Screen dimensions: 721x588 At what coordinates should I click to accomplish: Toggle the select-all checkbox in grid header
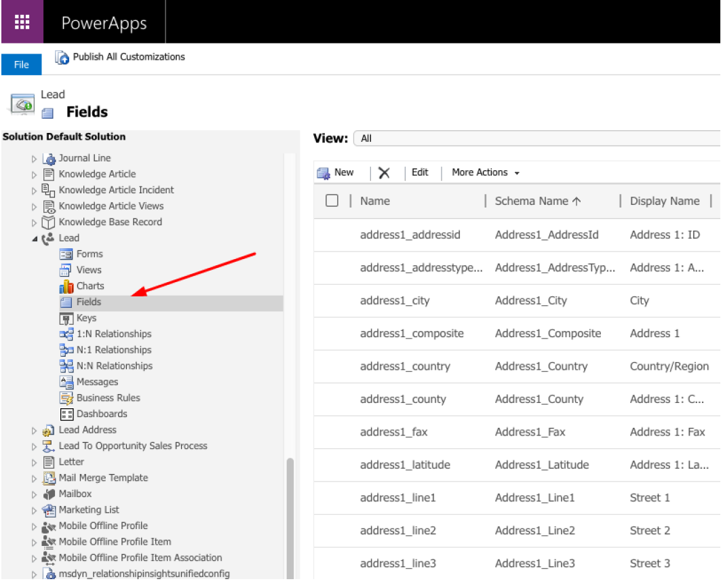[332, 201]
